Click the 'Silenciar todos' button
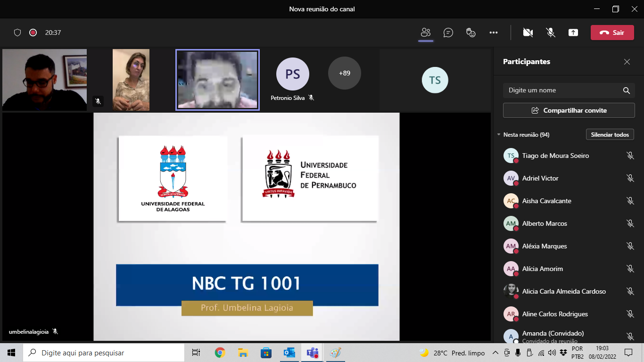 click(610, 135)
